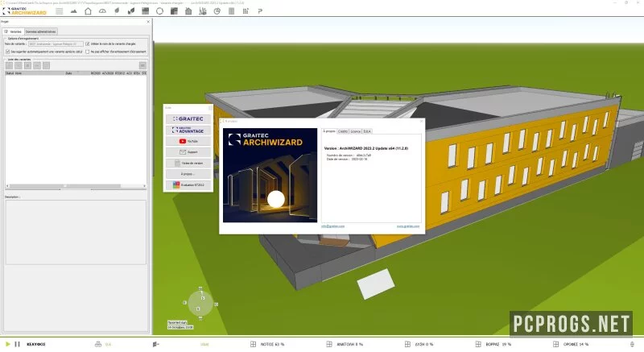Screen dimensions: 644x352
Task: Open the pie chart toolbar icon
Action: (217, 11)
